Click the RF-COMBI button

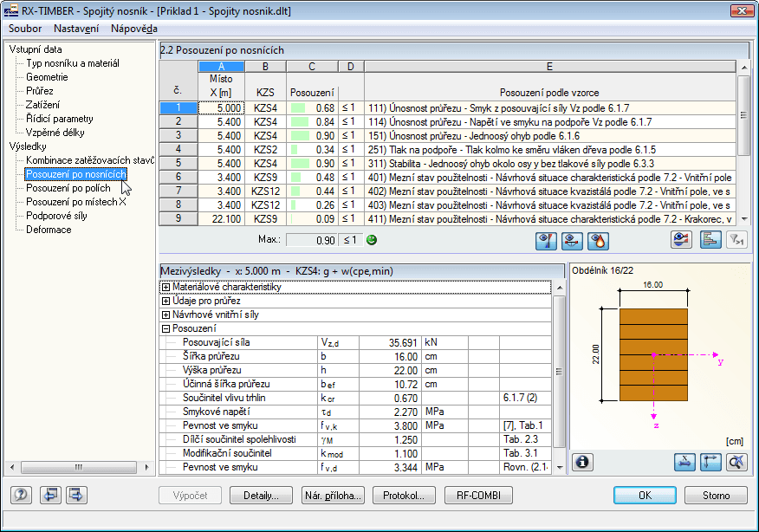tap(478, 496)
